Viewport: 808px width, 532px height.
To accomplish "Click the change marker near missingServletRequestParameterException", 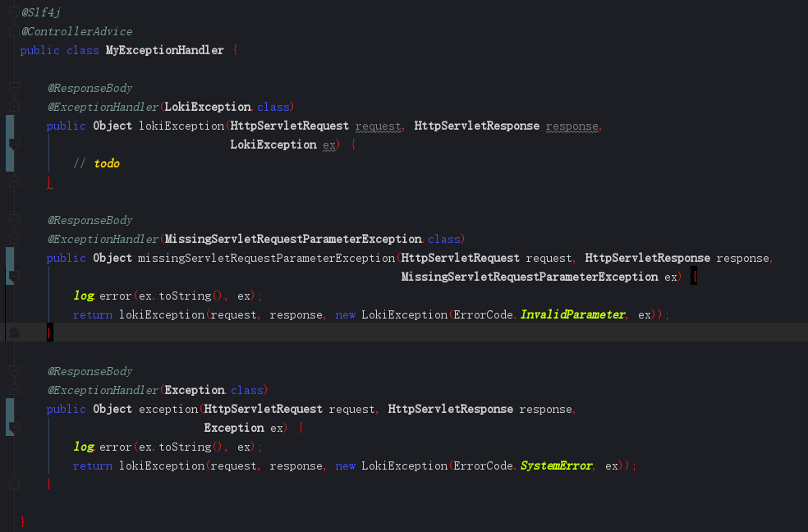I will click(7, 267).
